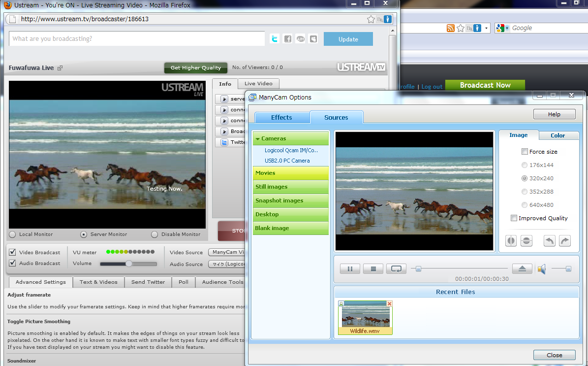
Task: Rotate image left using curved arrow
Action: pos(550,241)
